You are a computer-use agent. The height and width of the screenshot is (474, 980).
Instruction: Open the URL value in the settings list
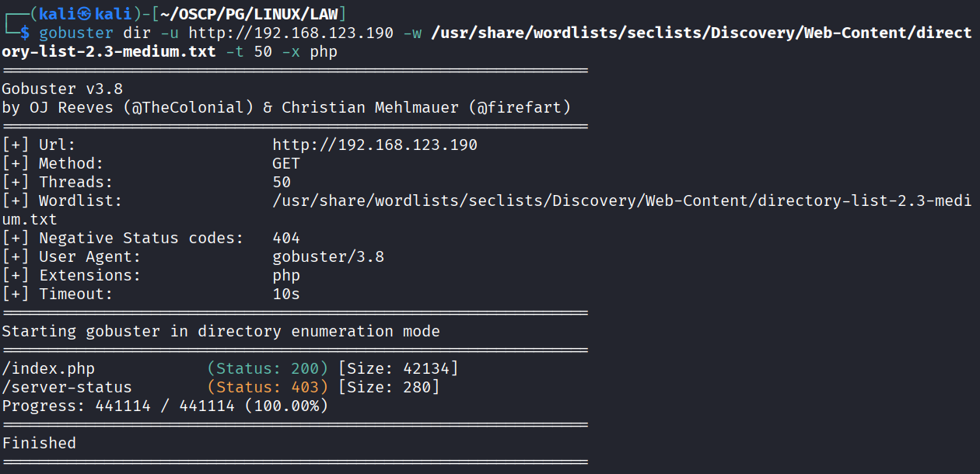(375, 145)
